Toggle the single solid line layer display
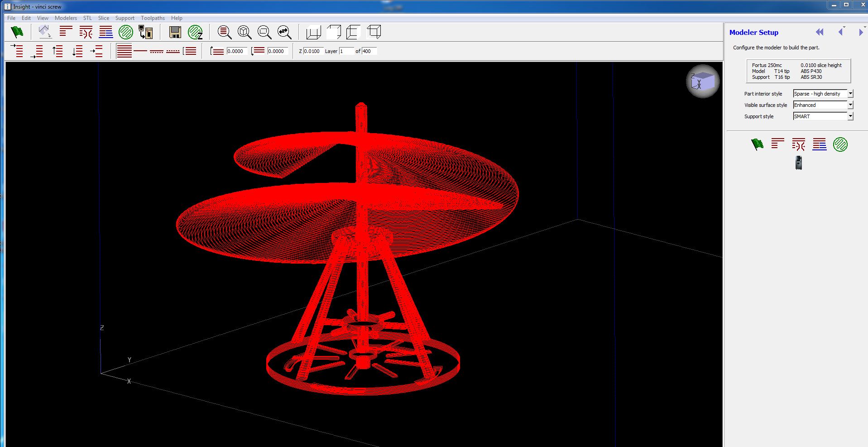 [140, 51]
